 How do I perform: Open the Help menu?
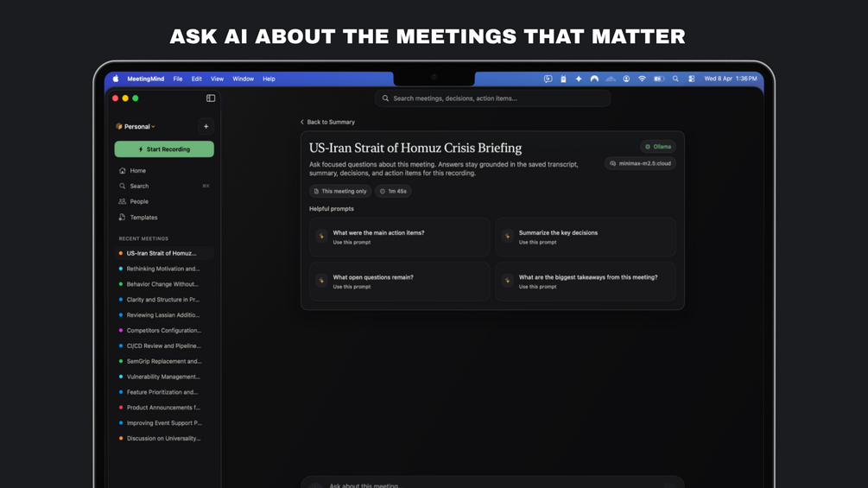(269, 79)
